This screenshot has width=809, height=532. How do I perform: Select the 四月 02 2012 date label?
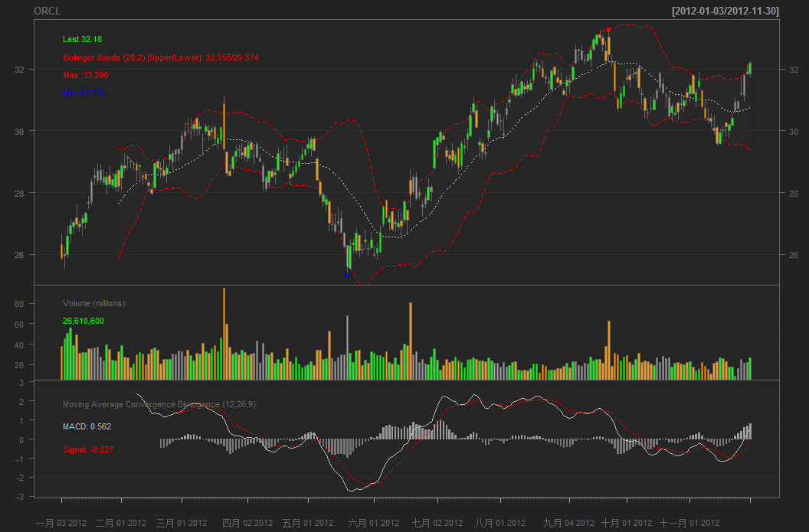pyautogui.click(x=247, y=523)
